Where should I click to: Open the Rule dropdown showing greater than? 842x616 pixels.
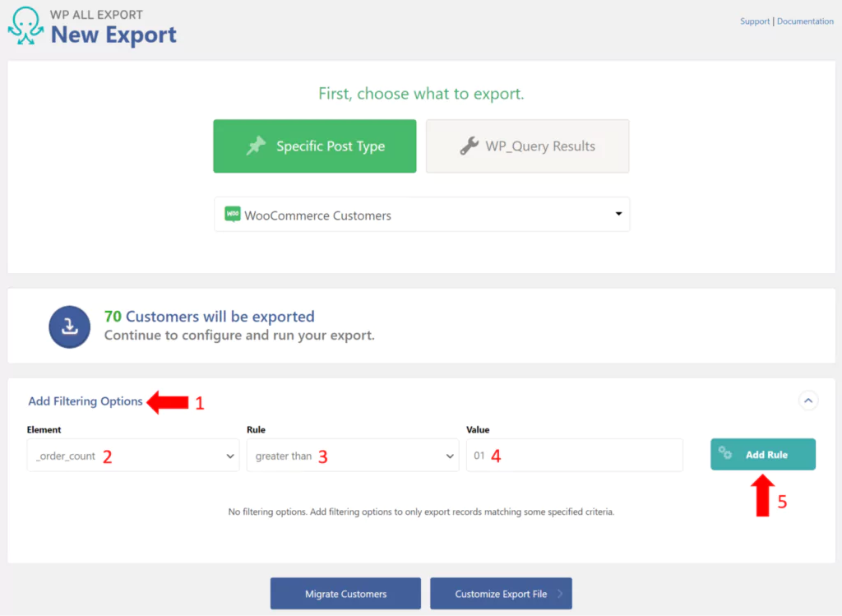click(353, 456)
